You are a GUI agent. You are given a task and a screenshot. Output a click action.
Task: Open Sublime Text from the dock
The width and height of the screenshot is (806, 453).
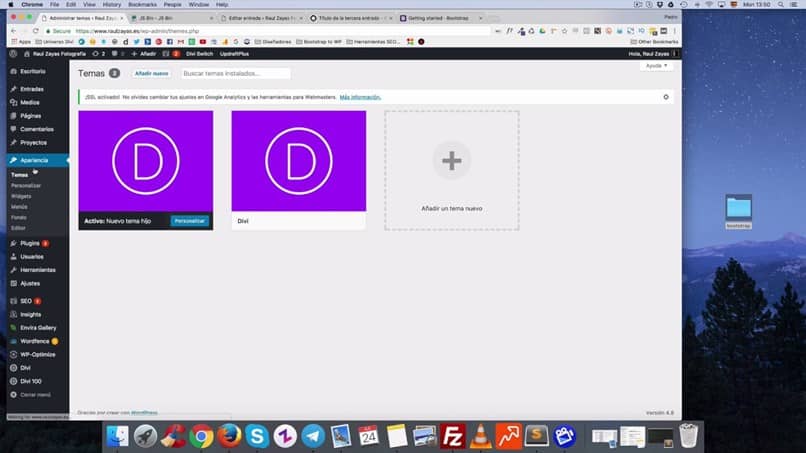tap(536, 436)
